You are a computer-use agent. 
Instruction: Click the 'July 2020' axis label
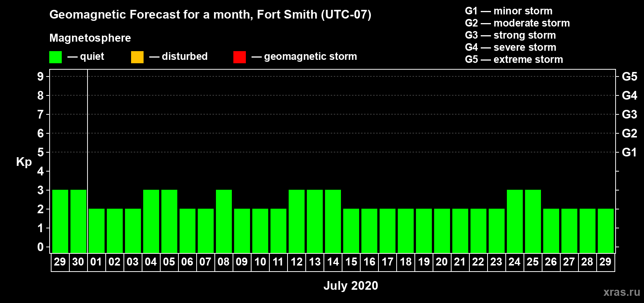pos(351,286)
